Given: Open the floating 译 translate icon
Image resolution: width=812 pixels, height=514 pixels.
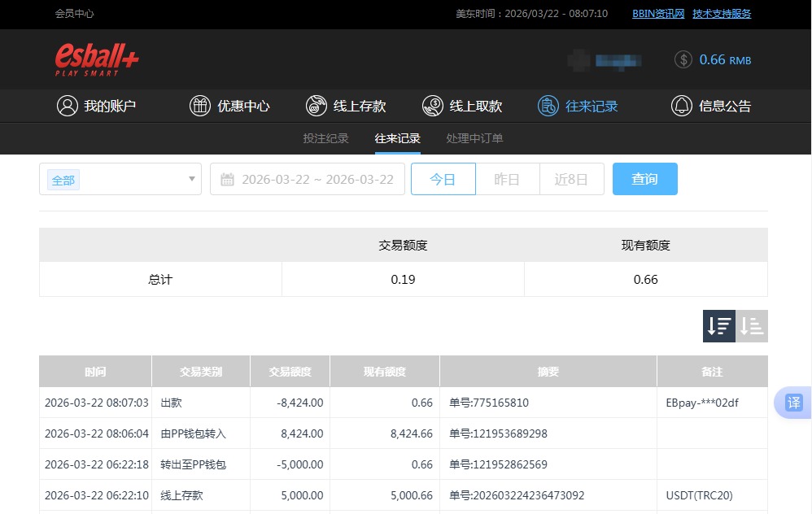Looking at the screenshot, I should (793, 403).
